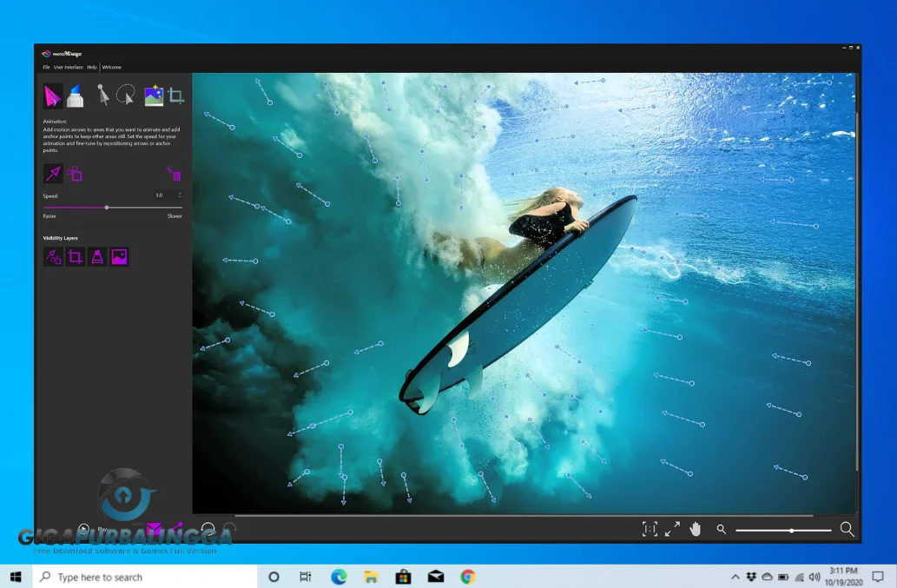Choose the Selection arrow tool
Screen dimensions: 897x588
pyautogui.click(x=103, y=96)
